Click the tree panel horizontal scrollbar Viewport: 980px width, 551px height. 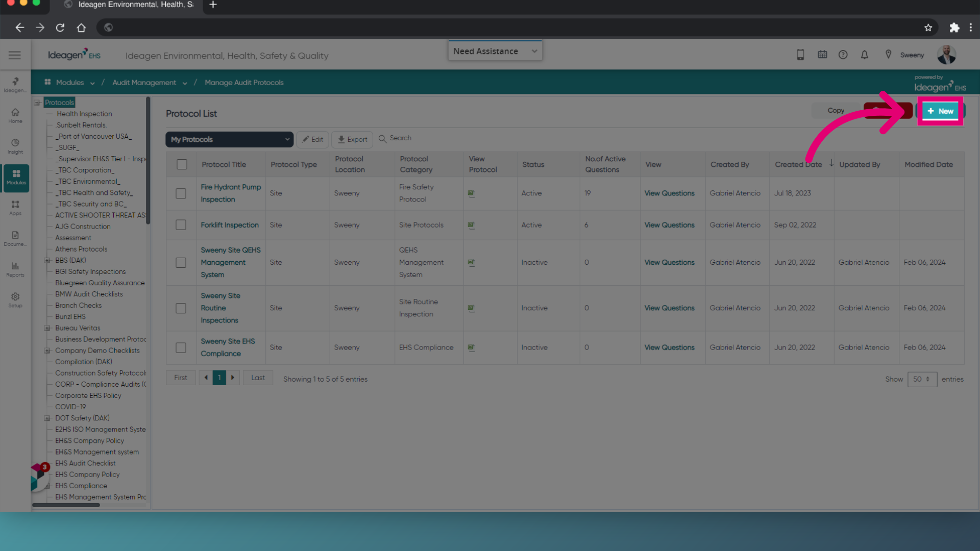[x=66, y=505]
